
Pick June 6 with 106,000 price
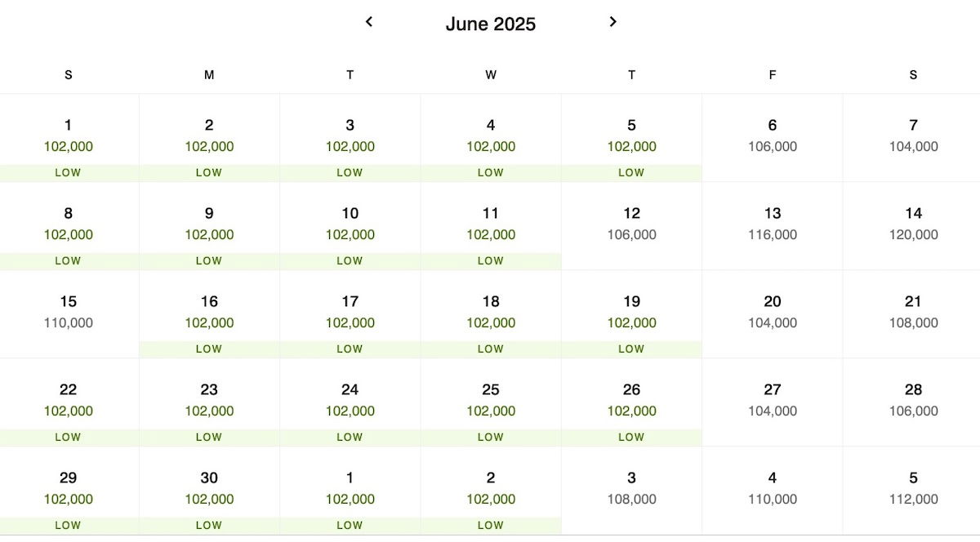point(773,137)
